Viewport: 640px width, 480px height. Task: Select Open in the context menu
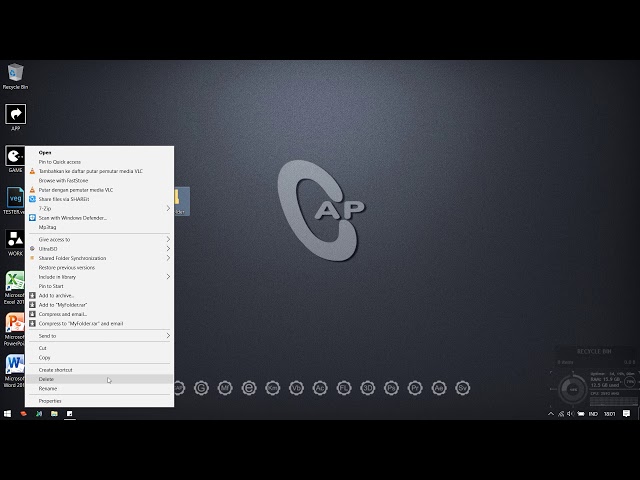(x=100, y=152)
